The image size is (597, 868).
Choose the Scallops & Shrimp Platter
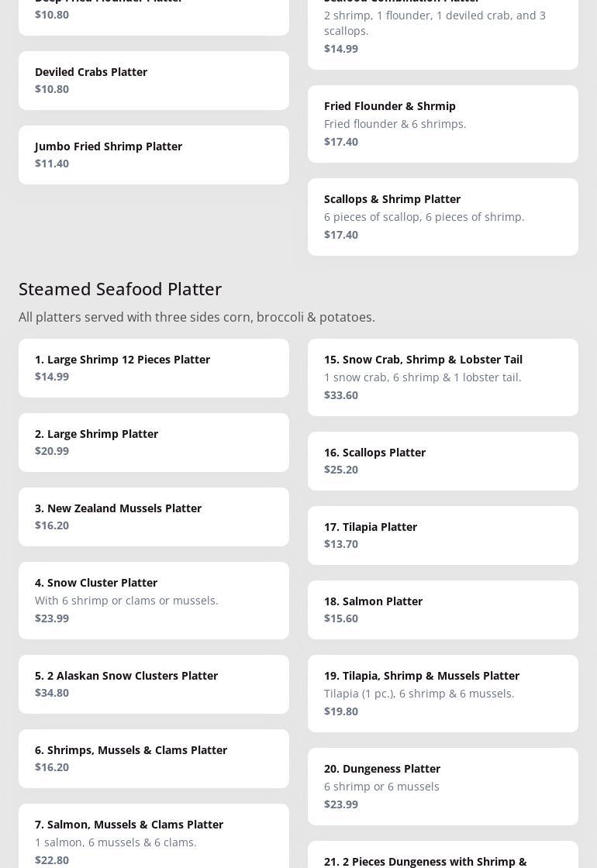point(443,217)
